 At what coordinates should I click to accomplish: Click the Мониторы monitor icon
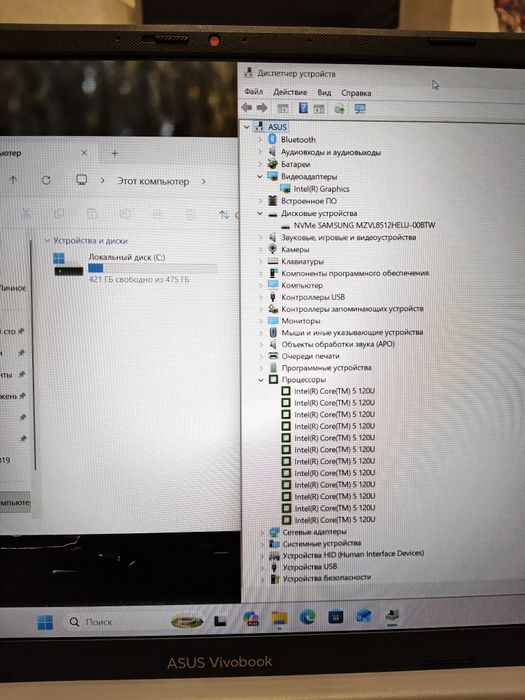point(273,321)
